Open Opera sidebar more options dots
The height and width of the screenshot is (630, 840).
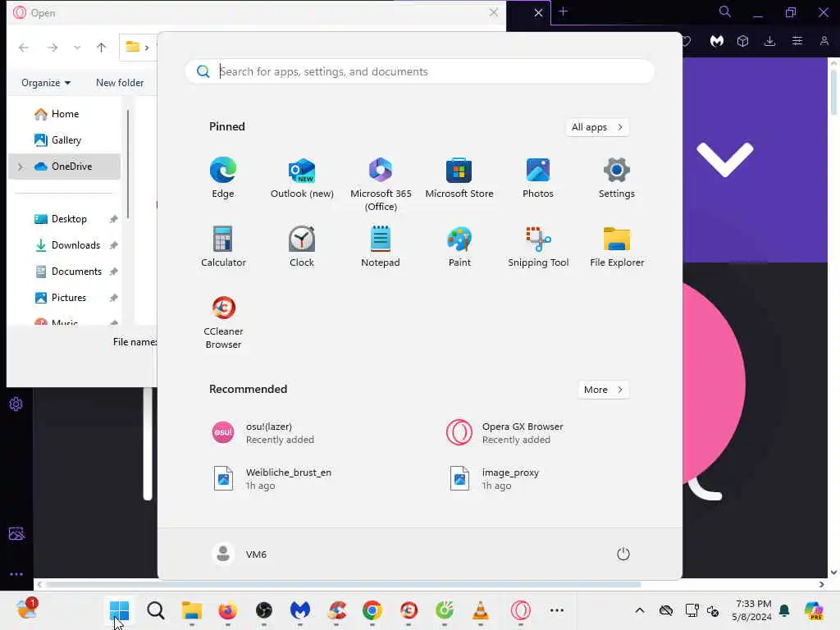click(16, 574)
